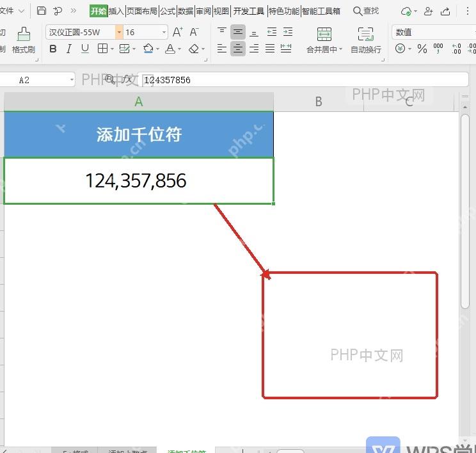This screenshot has height=453, width=476.
Task: Switch to the 开始 tab
Action: coord(99,12)
